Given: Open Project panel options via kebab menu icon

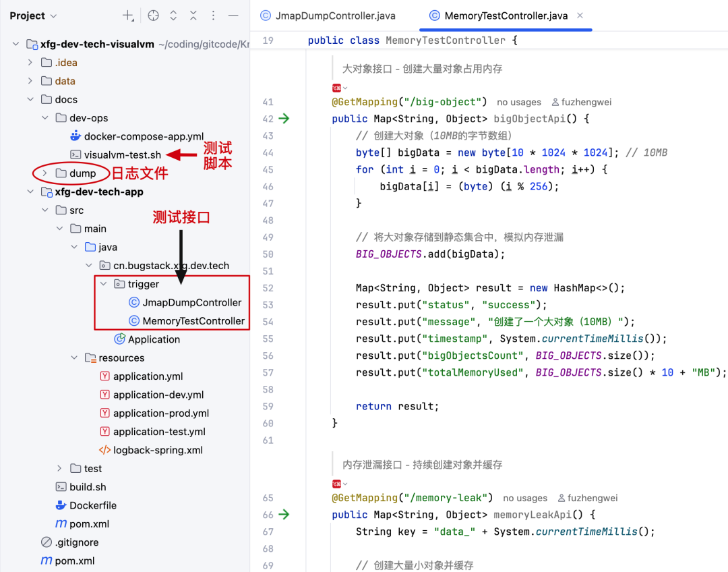Looking at the screenshot, I should [x=214, y=15].
